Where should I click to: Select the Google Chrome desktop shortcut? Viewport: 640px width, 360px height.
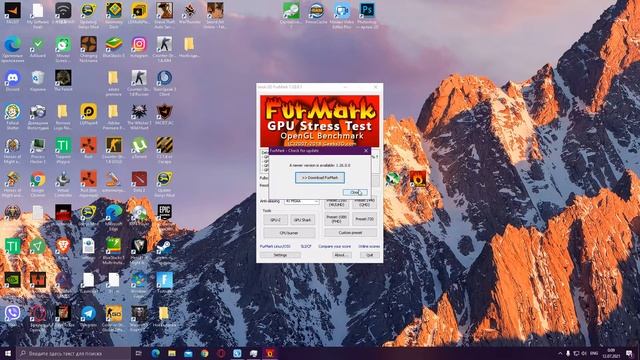click(x=38, y=182)
